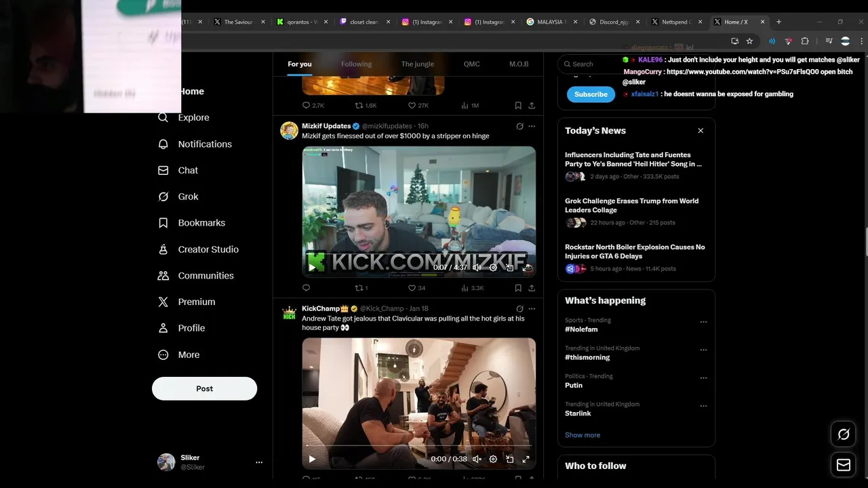Repost the Mizkif Updates post
The image size is (868, 488).
(361, 288)
